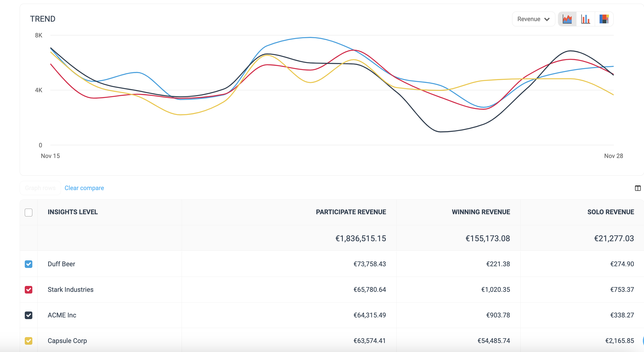644x352 pixels.
Task: Click Duff Beer solo value €274.90
Action: [x=622, y=264]
